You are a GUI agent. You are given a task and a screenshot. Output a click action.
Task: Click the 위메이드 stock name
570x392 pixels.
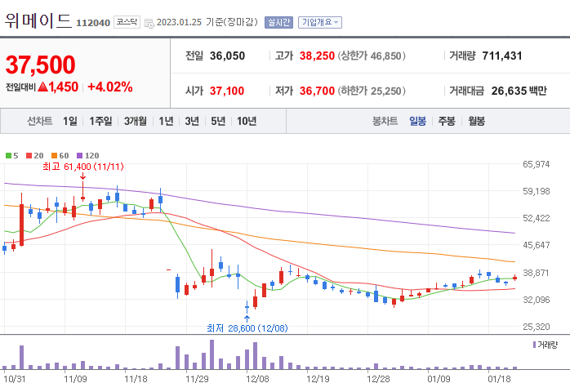click(38, 20)
